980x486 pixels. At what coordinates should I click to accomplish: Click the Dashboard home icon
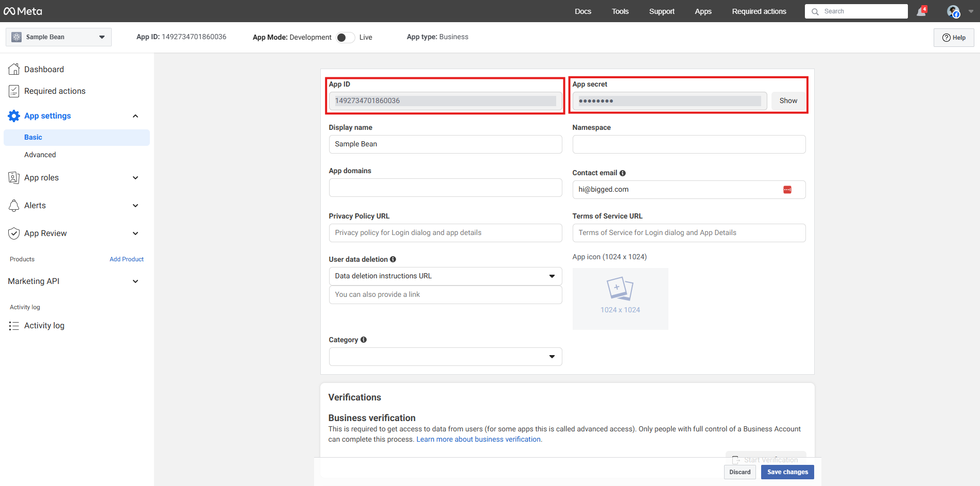tap(14, 69)
